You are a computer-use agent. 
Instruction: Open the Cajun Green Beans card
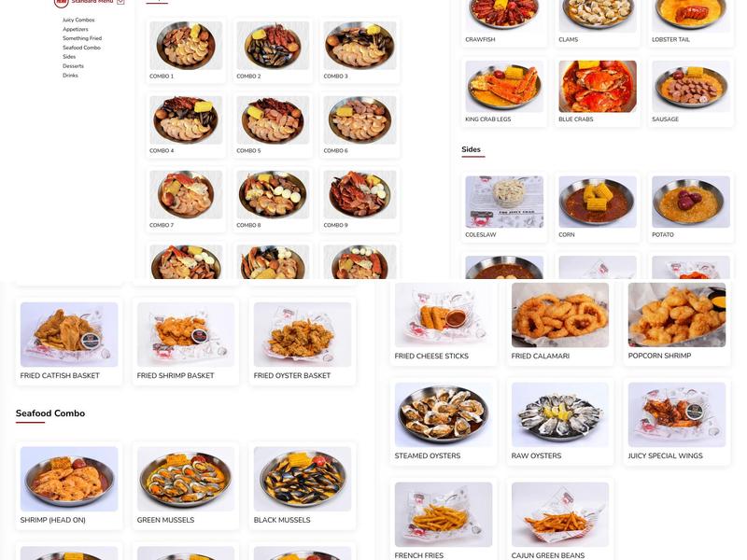point(560,521)
